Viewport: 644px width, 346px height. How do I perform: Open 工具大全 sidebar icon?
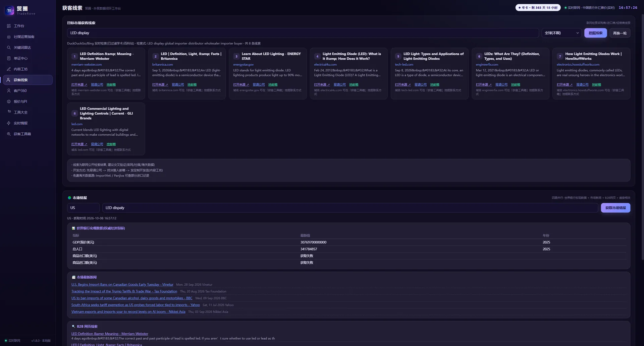[x=9, y=112]
